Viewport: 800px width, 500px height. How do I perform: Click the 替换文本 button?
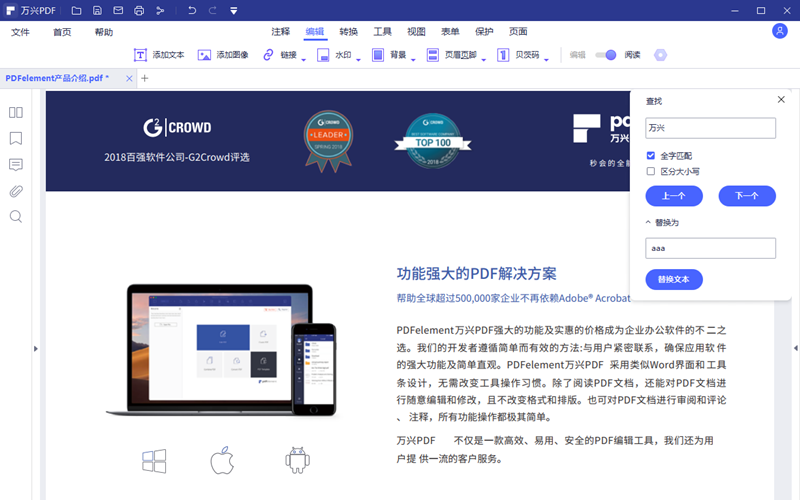point(674,279)
